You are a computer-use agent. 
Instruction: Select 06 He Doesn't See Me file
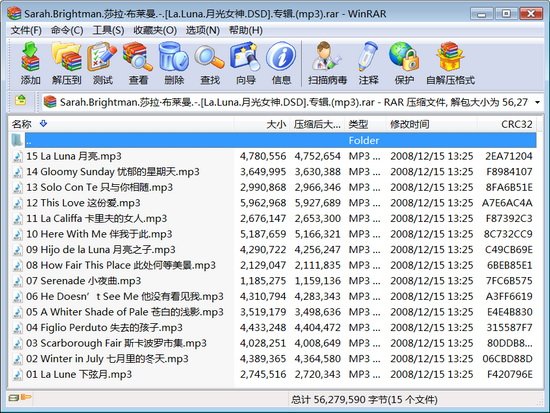pyautogui.click(x=273, y=297)
